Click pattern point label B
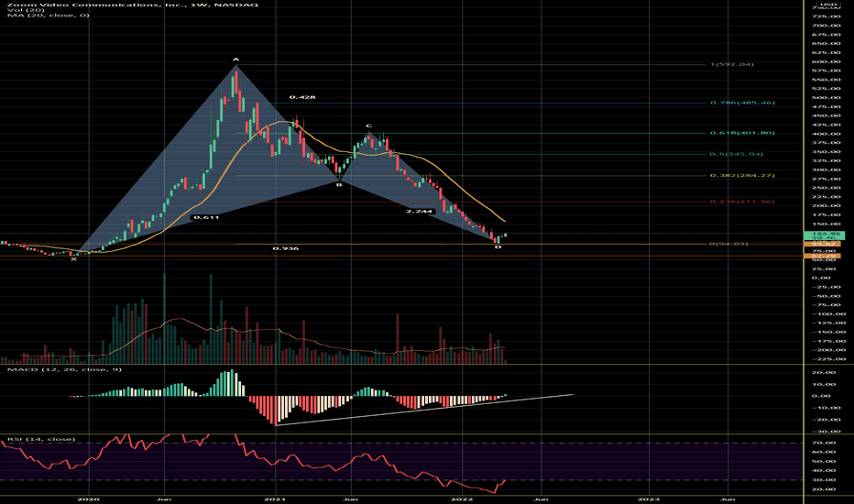 click(x=339, y=185)
